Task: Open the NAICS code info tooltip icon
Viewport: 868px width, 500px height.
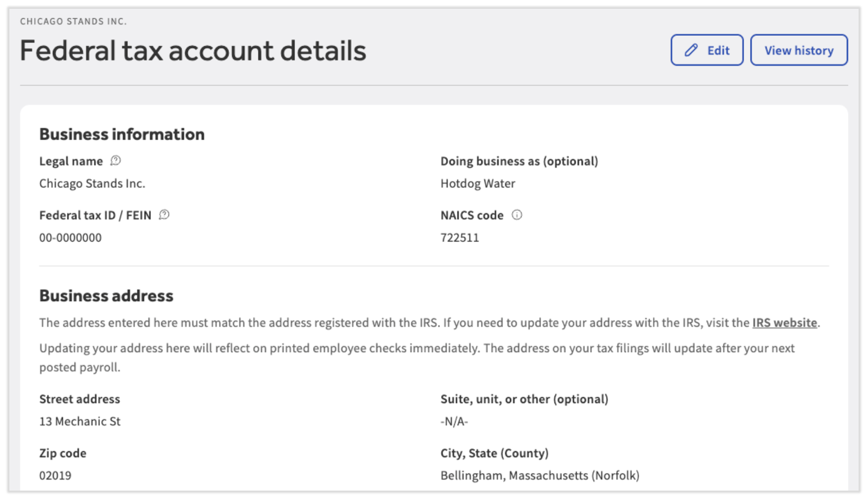Action: tap(517, 215)
